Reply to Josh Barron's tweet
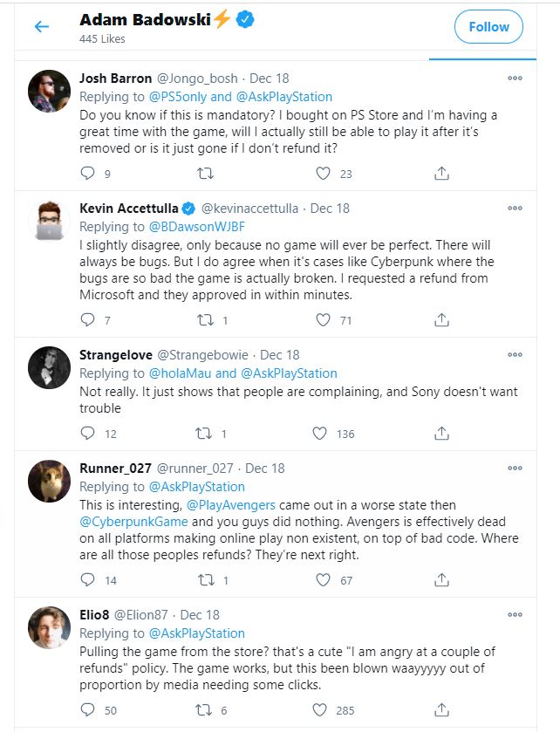 (x=86, y=174)
